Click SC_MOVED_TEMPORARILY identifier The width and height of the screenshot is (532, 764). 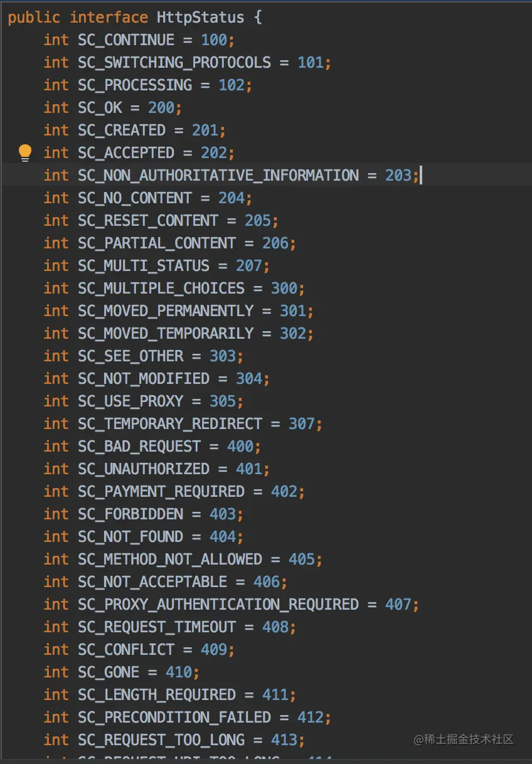(x=166, y=334)
